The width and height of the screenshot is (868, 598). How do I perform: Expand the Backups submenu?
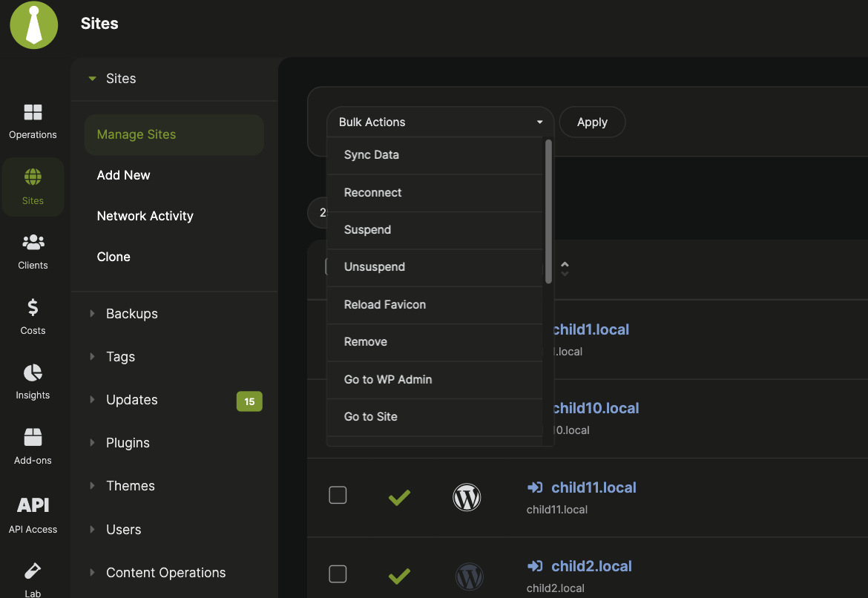(x=92, y=313)
